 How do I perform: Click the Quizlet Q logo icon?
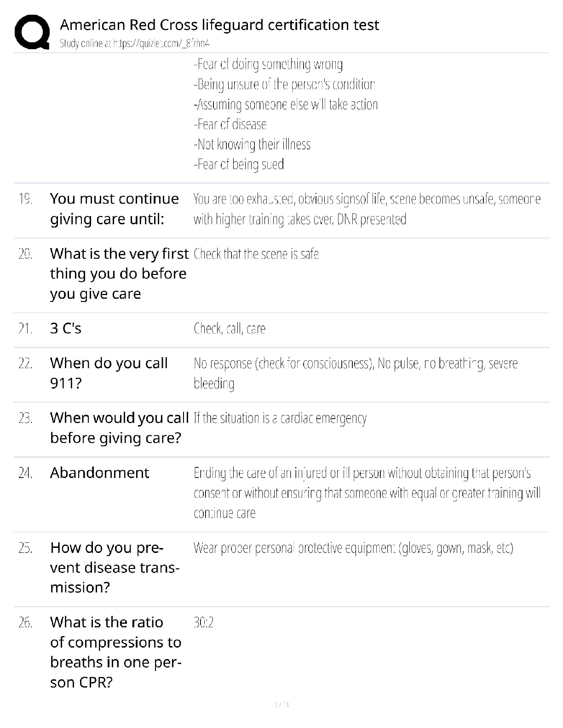pyautogui.click(x=32, y=32)
